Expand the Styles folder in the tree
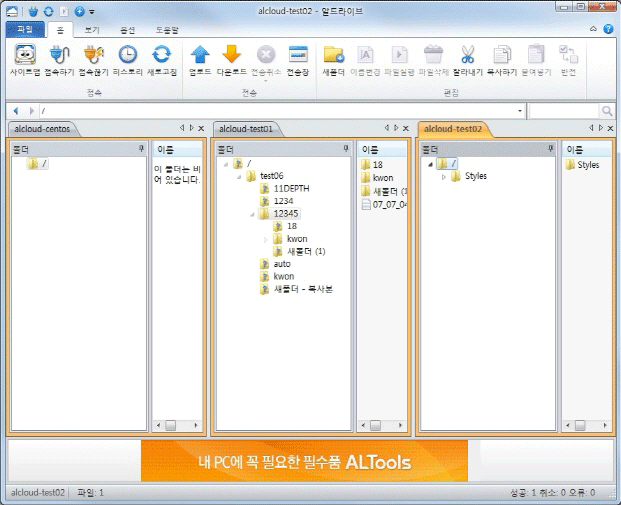Viewport: 621px width, 505px height. click(444, 177)
